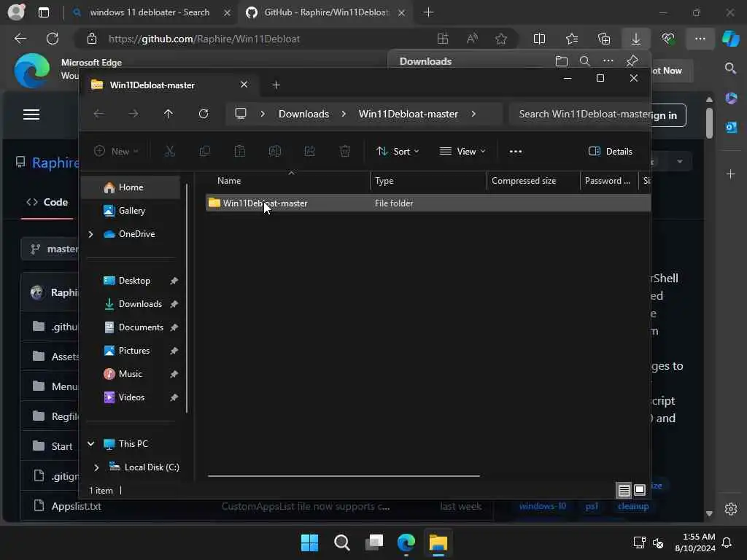Switch to the windows 11 debloater Search tab in Edge
Viewport: 747px width, 560px height.
(x=150, y=12)
